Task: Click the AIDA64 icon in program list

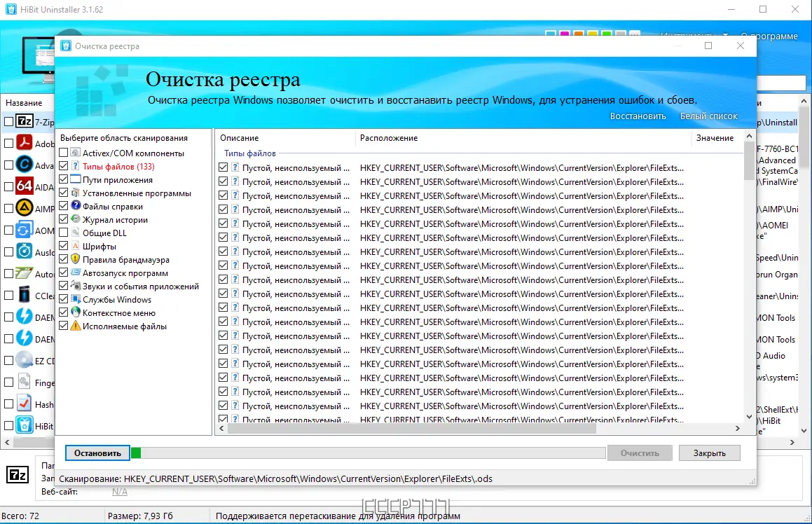Action: 25,186
